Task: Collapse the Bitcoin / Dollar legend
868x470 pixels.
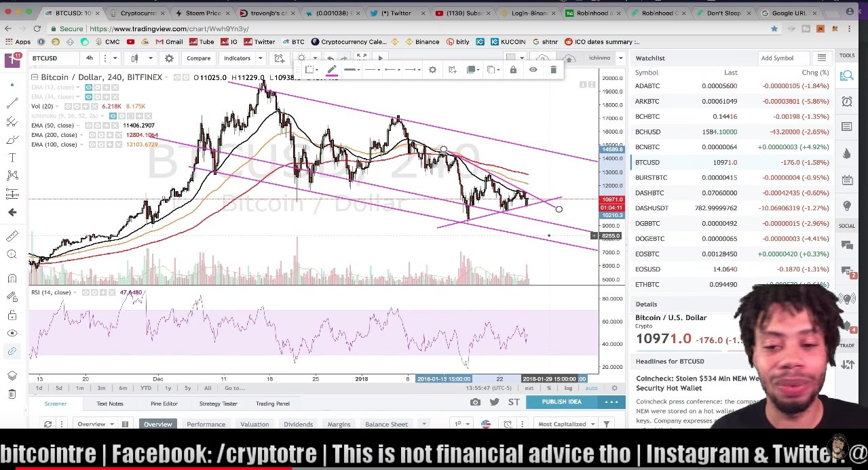Action: (x=34, y=77)
